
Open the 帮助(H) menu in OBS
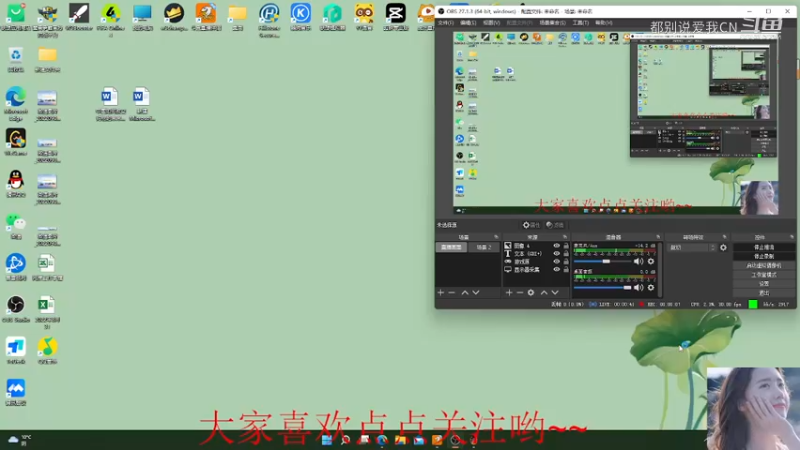pos(604,23)
